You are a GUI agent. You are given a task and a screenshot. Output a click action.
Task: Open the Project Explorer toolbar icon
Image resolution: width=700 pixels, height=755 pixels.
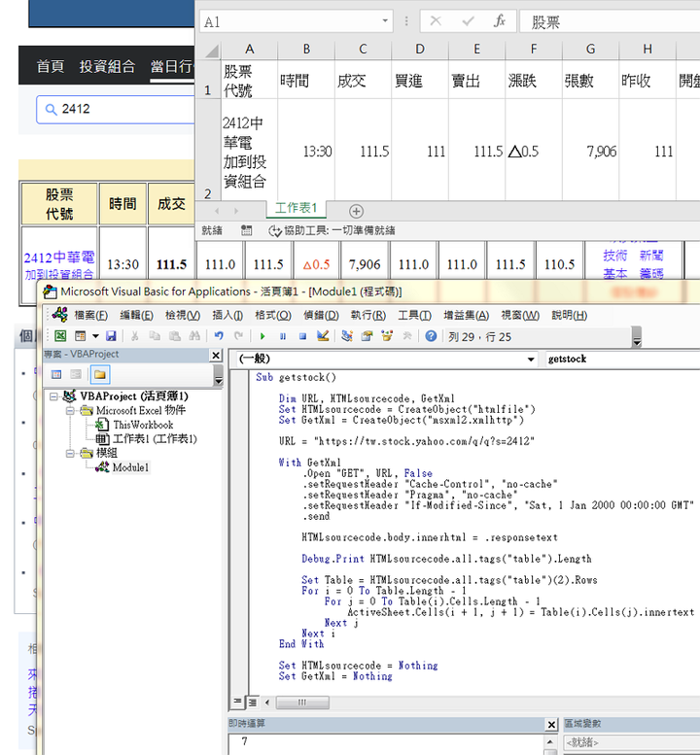tap(347, 336)
